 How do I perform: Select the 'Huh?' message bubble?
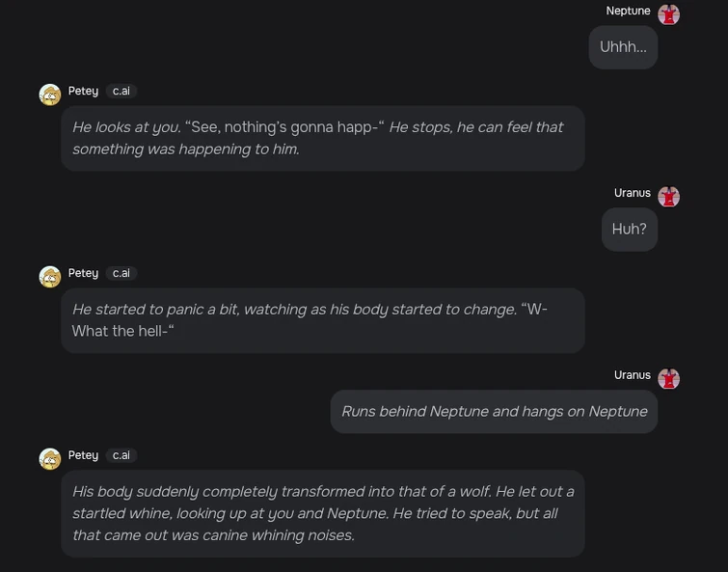tap(629, 230)
